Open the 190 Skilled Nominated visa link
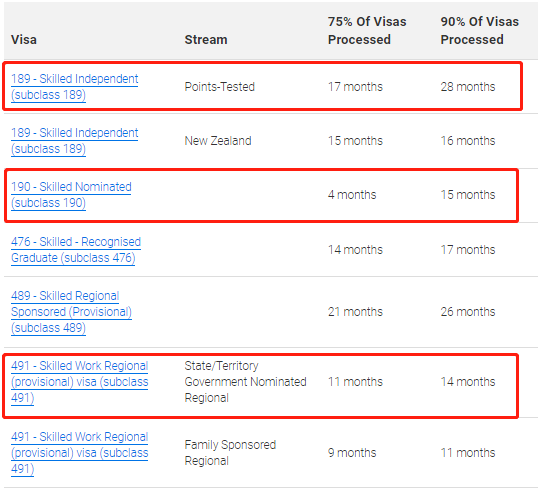Screen dimensions: 538x488 [x=71, y=195]
